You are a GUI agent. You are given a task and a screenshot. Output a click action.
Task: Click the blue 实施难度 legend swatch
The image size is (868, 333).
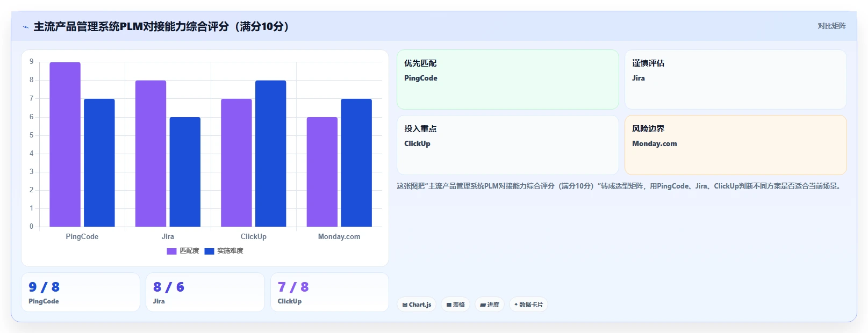pyautogui.click(x=210, y=251)
